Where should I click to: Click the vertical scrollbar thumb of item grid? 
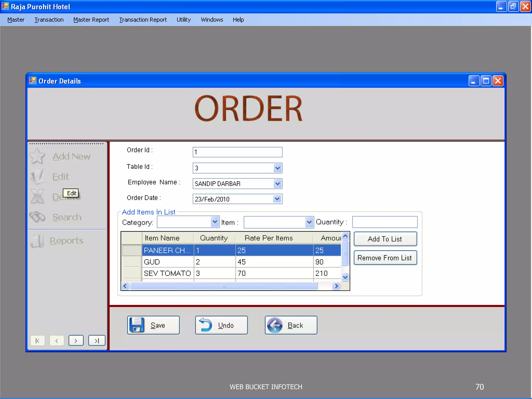point(345,253)
